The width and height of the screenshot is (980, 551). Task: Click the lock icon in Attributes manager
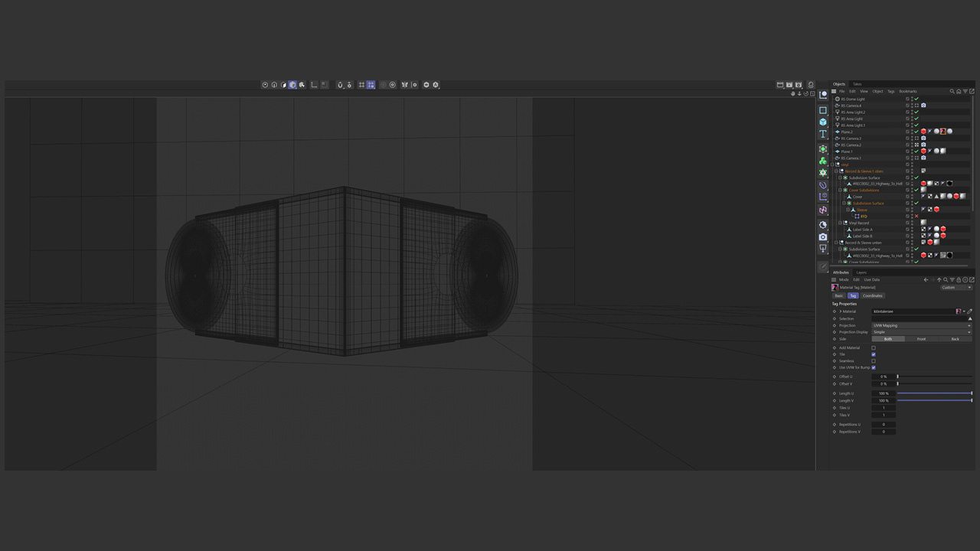pos(959,280)
